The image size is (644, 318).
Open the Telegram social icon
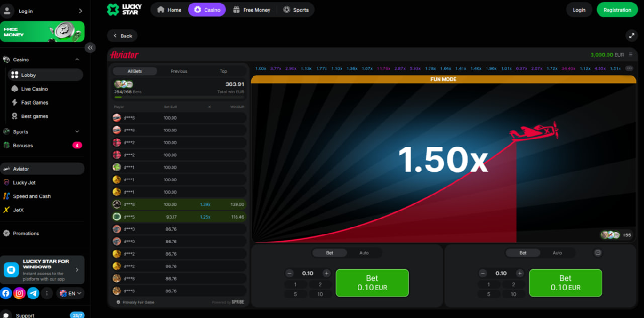(x=33, y=293)
